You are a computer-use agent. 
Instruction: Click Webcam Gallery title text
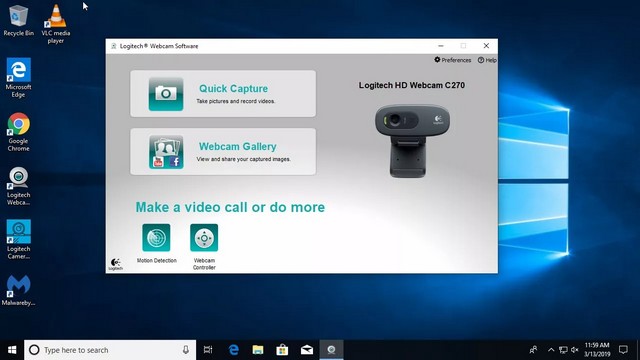[x=238, y=147]
